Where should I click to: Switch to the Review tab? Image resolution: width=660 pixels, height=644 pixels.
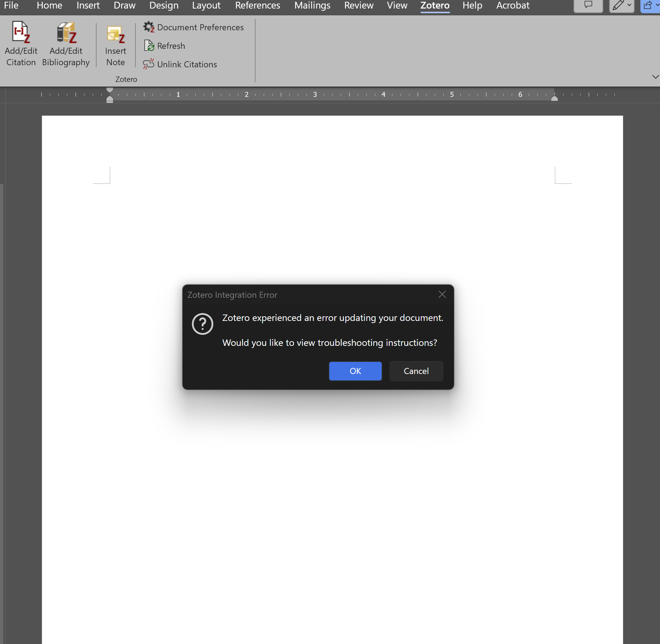pyautogui.click(x=359, y=5)
